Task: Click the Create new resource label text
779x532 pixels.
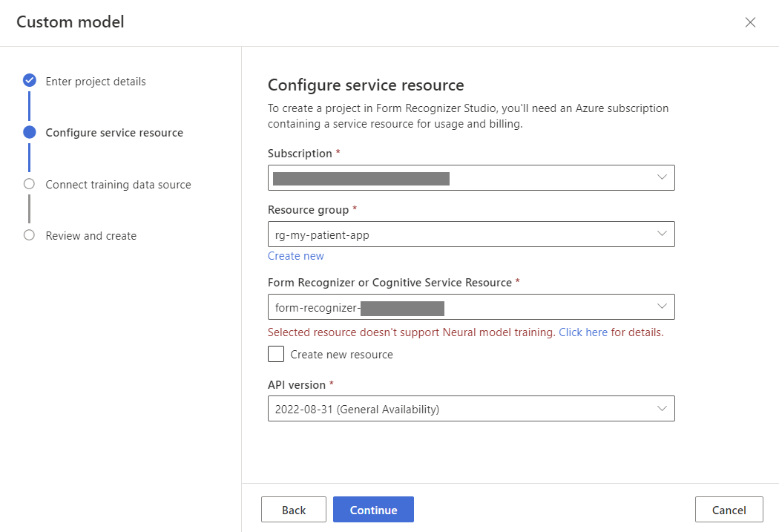Action: tap(341, 355)
